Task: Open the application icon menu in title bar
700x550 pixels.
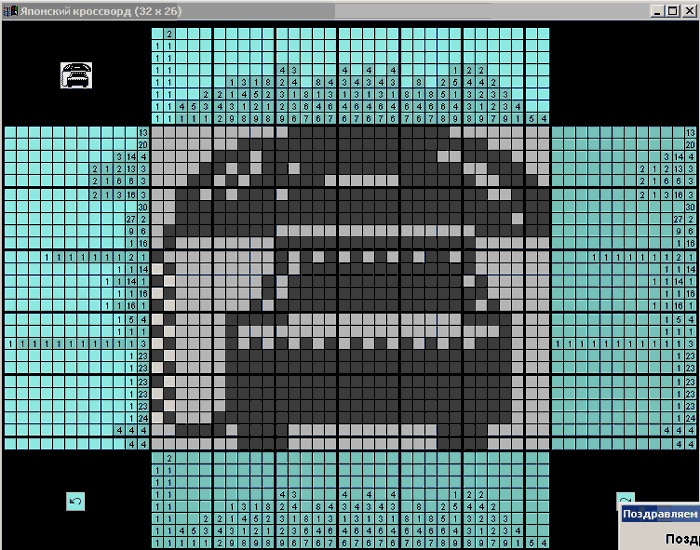Action: (11, 11)
